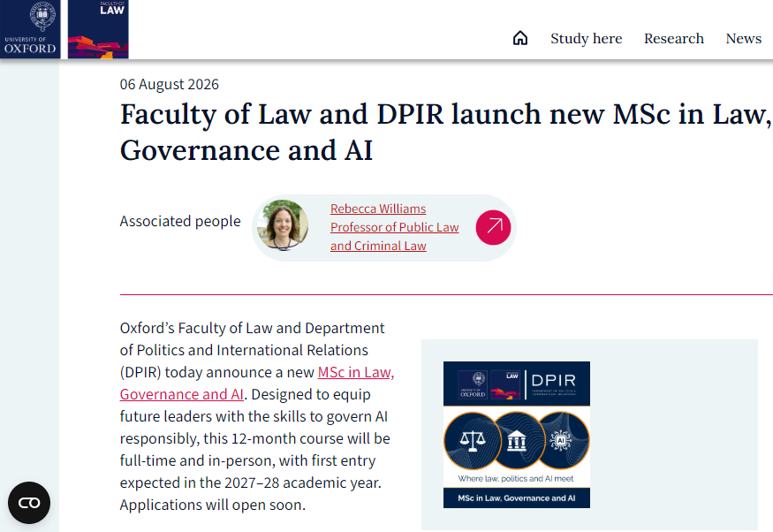The image size is (773, 532).
Task: Click the University of Oxford logo
Action: [30, 29]
